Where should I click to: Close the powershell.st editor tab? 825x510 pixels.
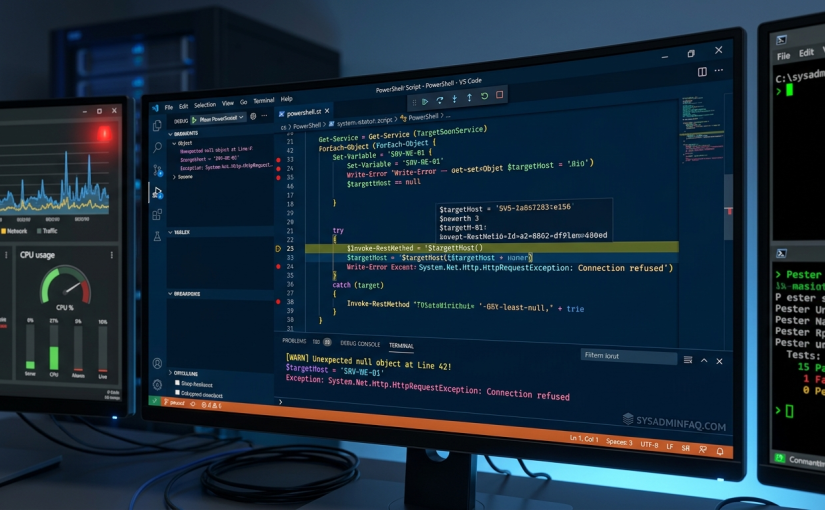pyautogui.click(x=327, y=111)
